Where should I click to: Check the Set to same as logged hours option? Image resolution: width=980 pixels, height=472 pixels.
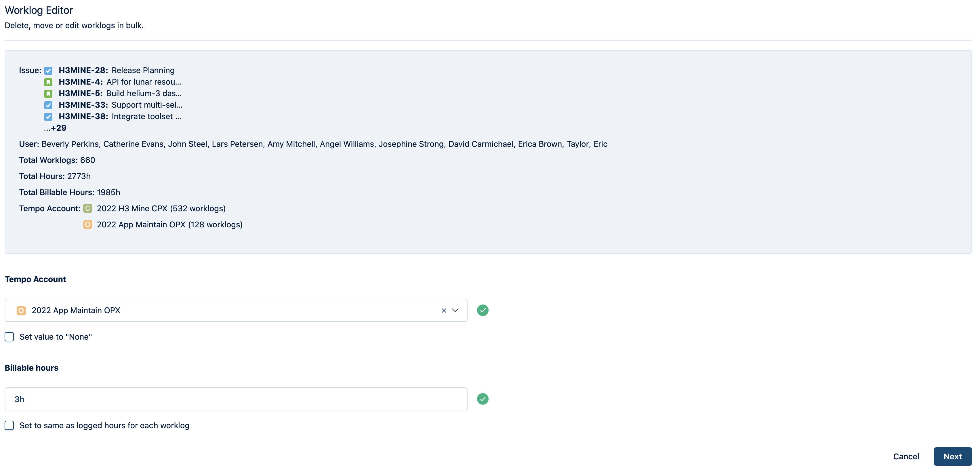[9, 425]
